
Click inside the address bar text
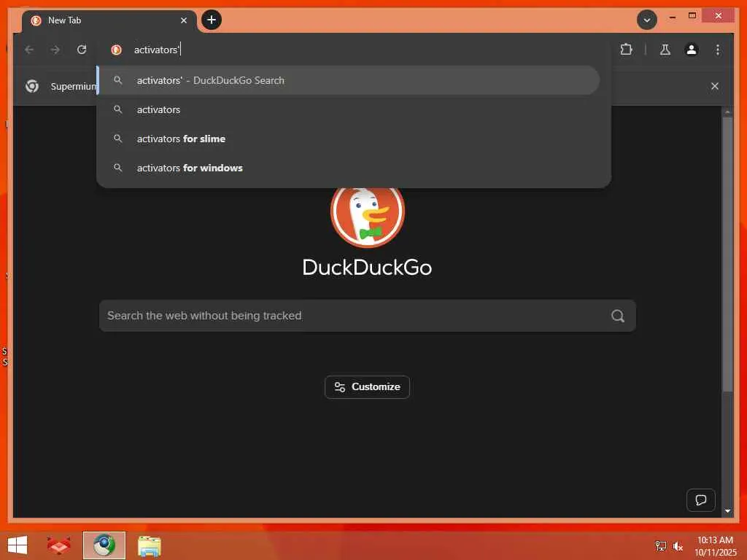156,50
